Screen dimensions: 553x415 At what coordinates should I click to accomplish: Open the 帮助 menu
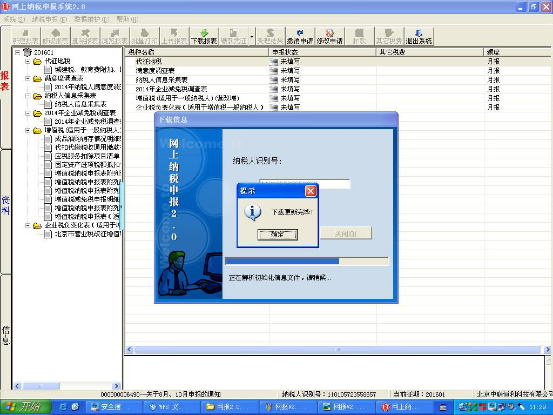[127, 19]
